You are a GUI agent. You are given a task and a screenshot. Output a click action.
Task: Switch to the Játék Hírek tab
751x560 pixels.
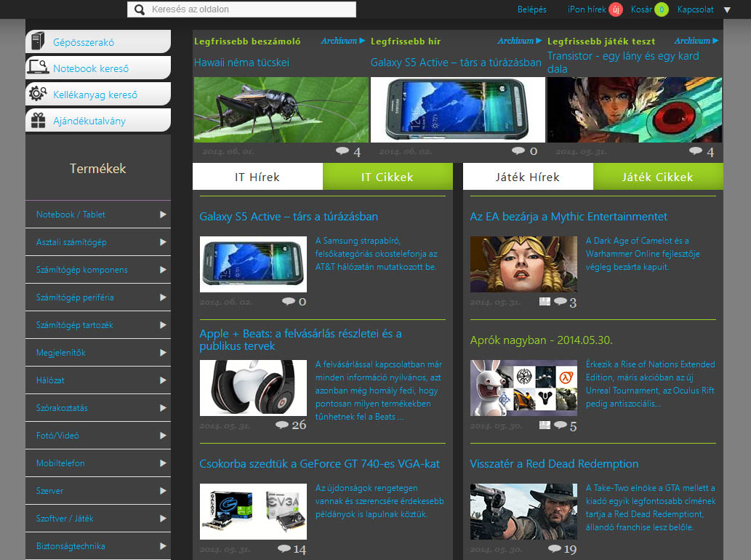(x=528, y=176)
